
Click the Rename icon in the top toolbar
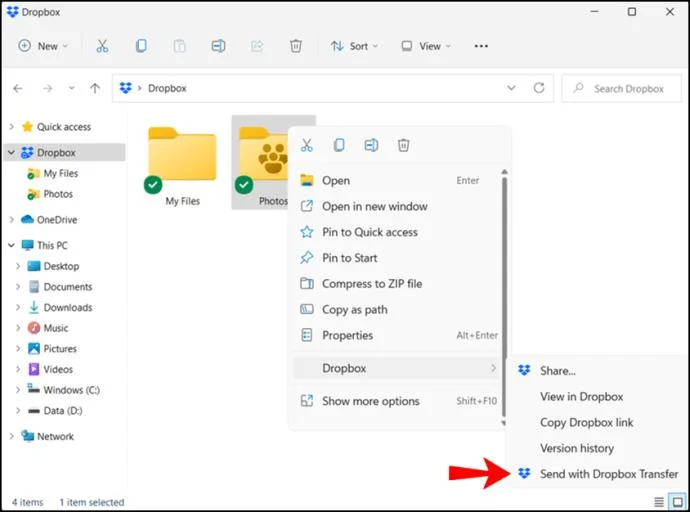pos(218,46)
